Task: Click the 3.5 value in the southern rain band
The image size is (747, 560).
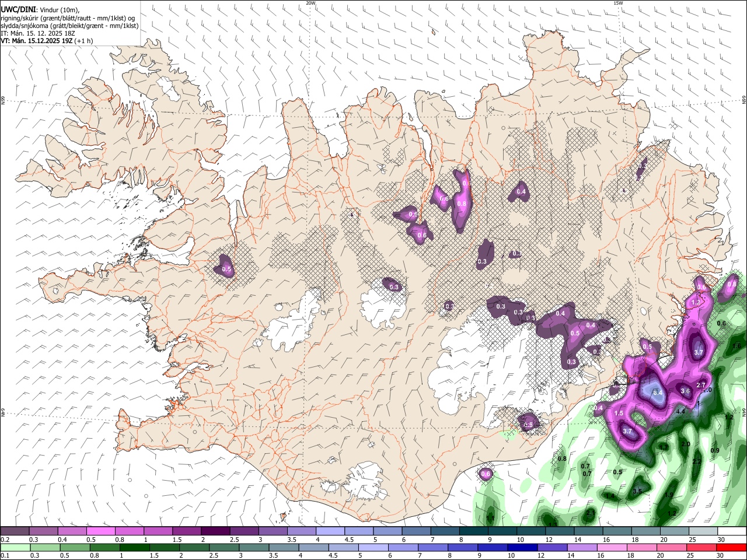Action: (638, 491)
